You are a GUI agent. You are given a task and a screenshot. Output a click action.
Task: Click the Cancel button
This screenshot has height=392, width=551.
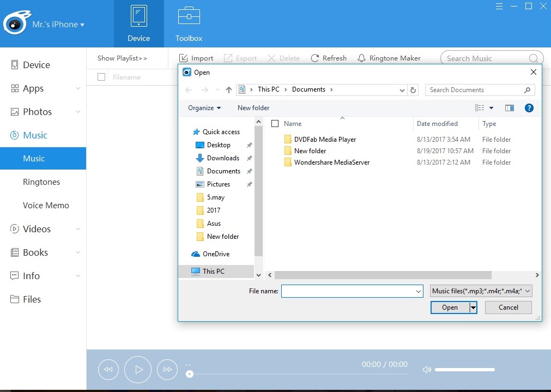(508, 307)
